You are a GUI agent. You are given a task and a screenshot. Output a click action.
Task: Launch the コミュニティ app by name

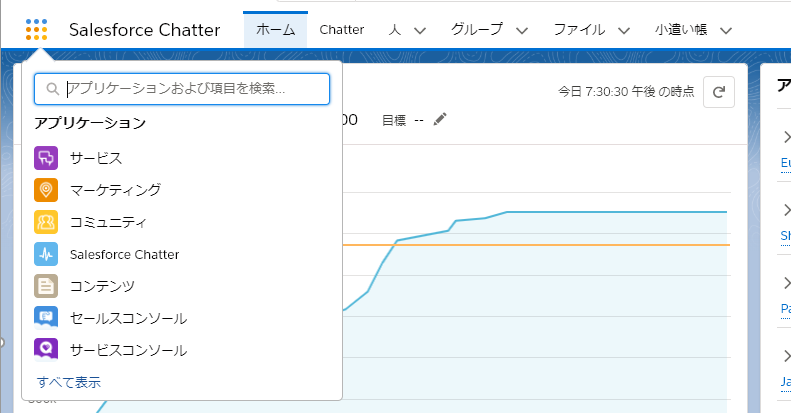coord(108,222)
